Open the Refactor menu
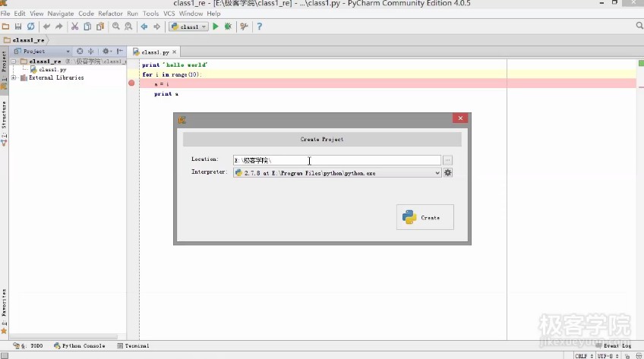The width and height of the screenshot is (644, 359). tap(110, 14)
